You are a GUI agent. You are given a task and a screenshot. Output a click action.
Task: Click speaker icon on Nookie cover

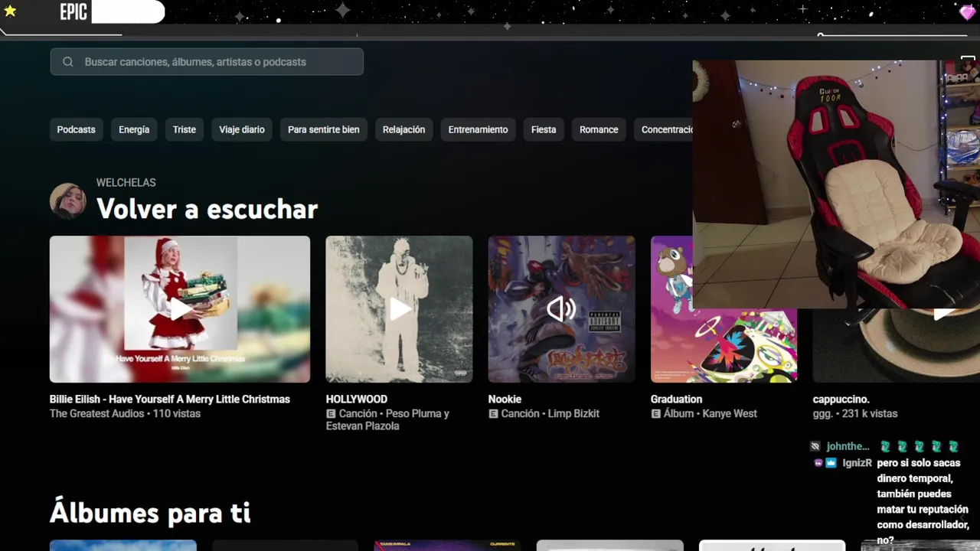click(x=561, y=309)
